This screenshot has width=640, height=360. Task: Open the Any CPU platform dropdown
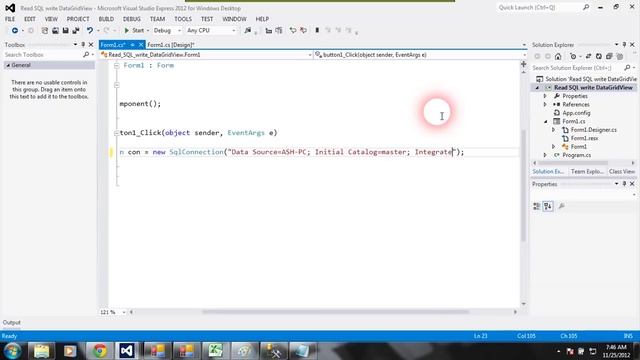pyautogui.click(x=211, y=31)
